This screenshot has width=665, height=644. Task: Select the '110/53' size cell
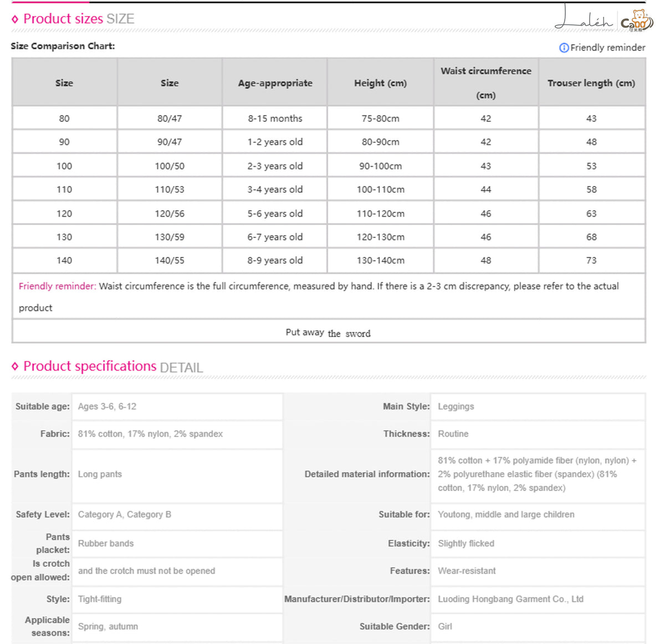pyautogui.click(x=170, y=190)
